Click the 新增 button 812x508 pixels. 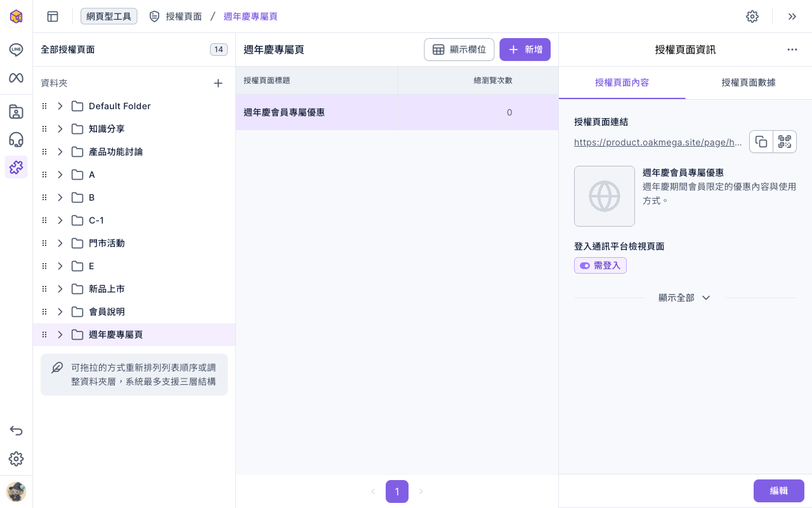[x=525, y=50]
